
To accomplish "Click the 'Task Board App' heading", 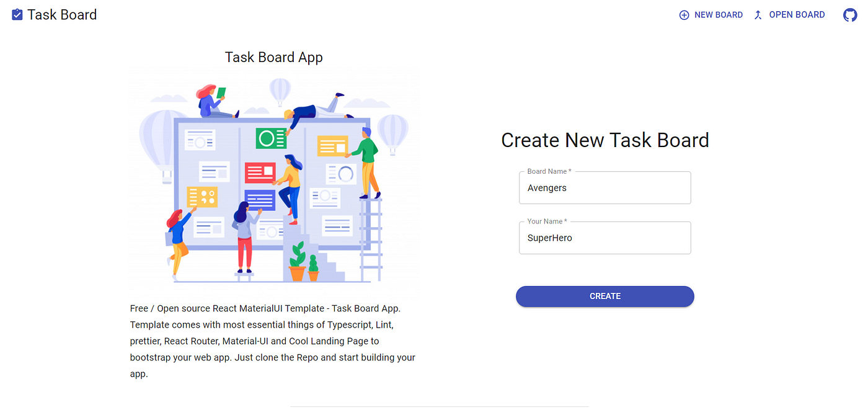I will tap(273, 57).
